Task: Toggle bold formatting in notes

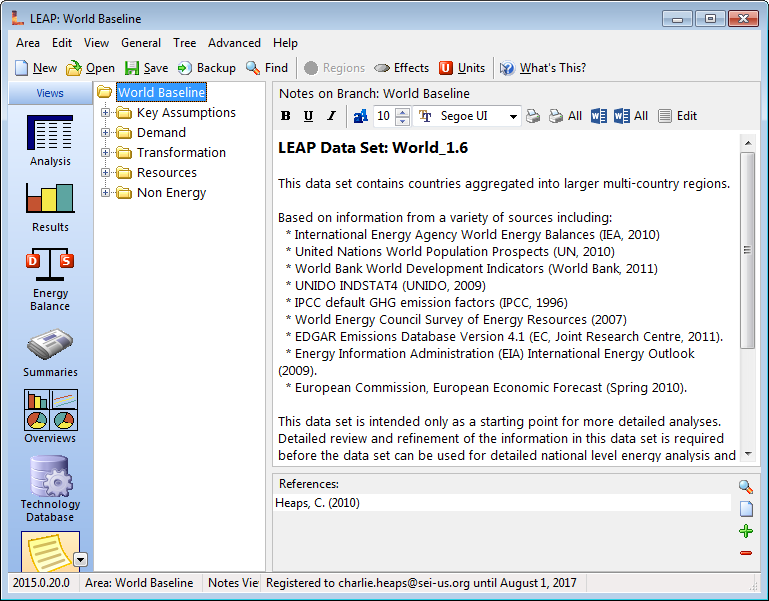Action: tap(286, 116)
